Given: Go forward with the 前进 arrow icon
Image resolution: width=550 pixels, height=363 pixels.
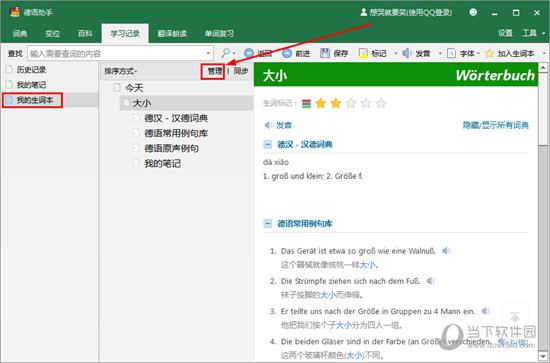Looking at the screenshot, I should pos(287,53).
